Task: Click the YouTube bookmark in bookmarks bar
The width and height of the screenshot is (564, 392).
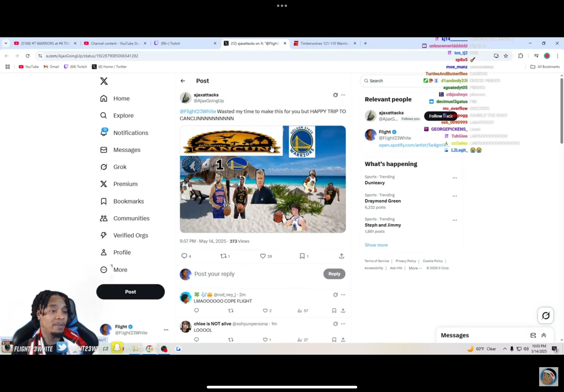Action: point(29,66)
